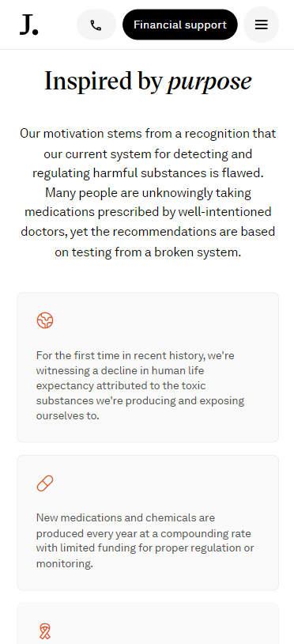Click the life expectancy decline card

[148, 367]
